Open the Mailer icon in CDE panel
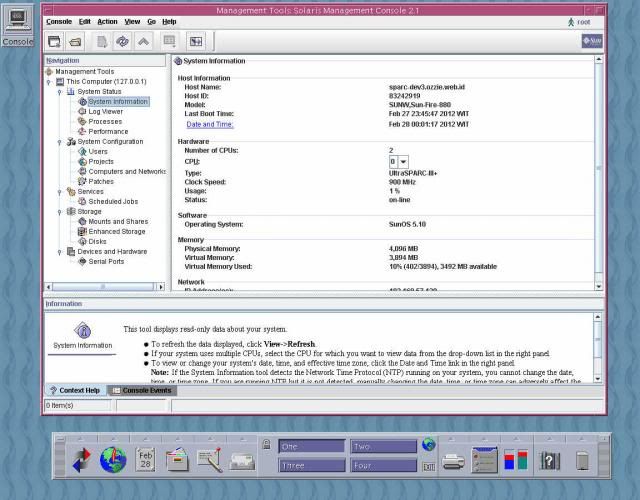The image size is (640, 500). click(x=242, y=462)
